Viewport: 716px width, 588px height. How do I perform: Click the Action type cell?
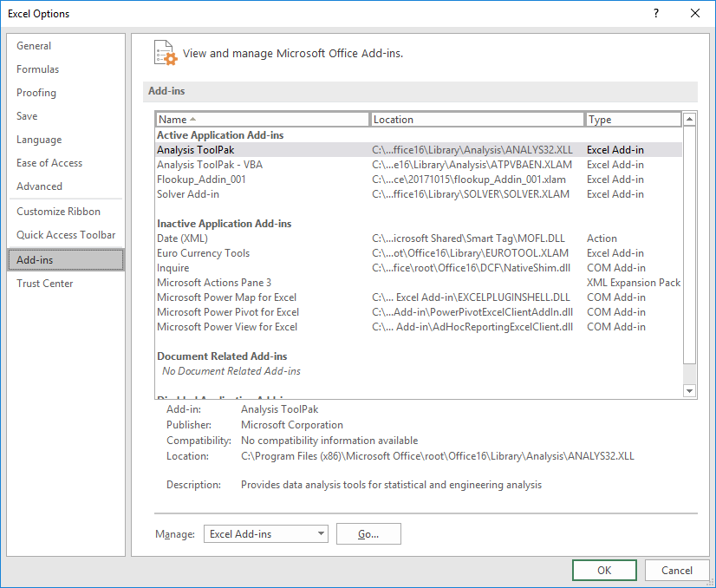pyautogui.click(x=602, y=238)
